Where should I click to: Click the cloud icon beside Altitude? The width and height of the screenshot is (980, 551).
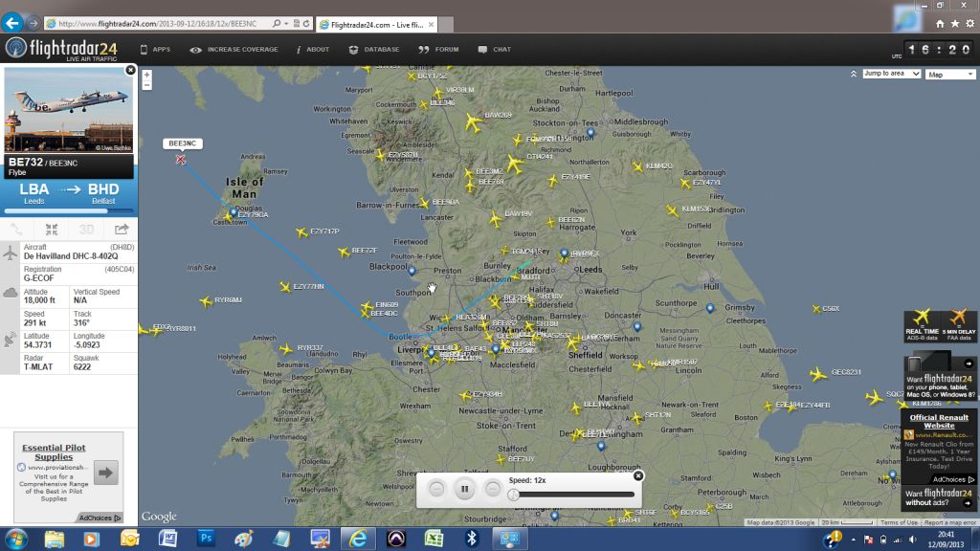(10, 293)
